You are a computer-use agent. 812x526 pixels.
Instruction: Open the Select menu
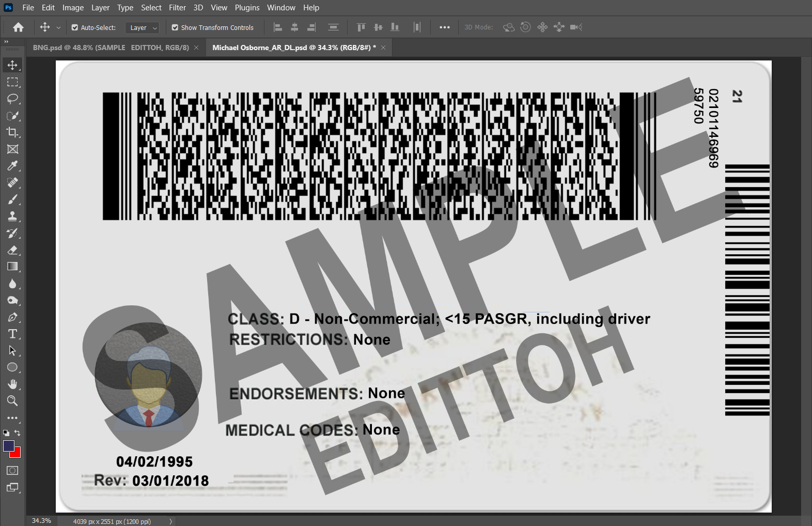(151, 8)
